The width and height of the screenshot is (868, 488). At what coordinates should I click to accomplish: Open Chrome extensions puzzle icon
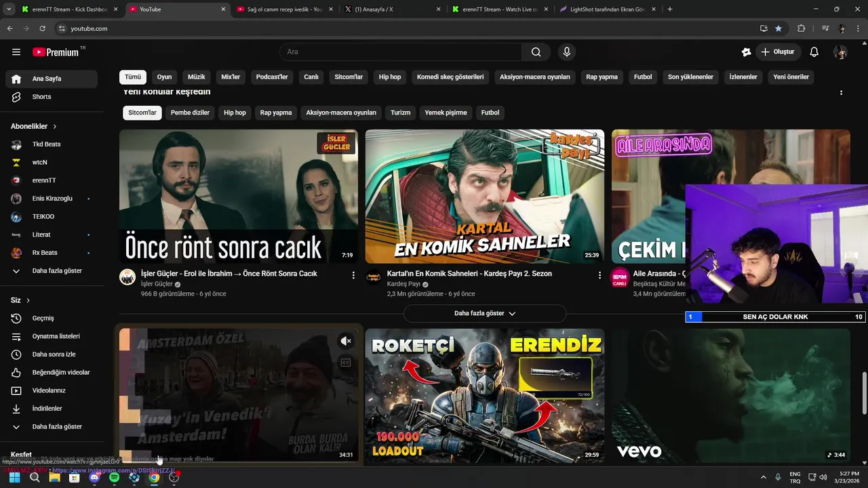(x=801, y=28)
